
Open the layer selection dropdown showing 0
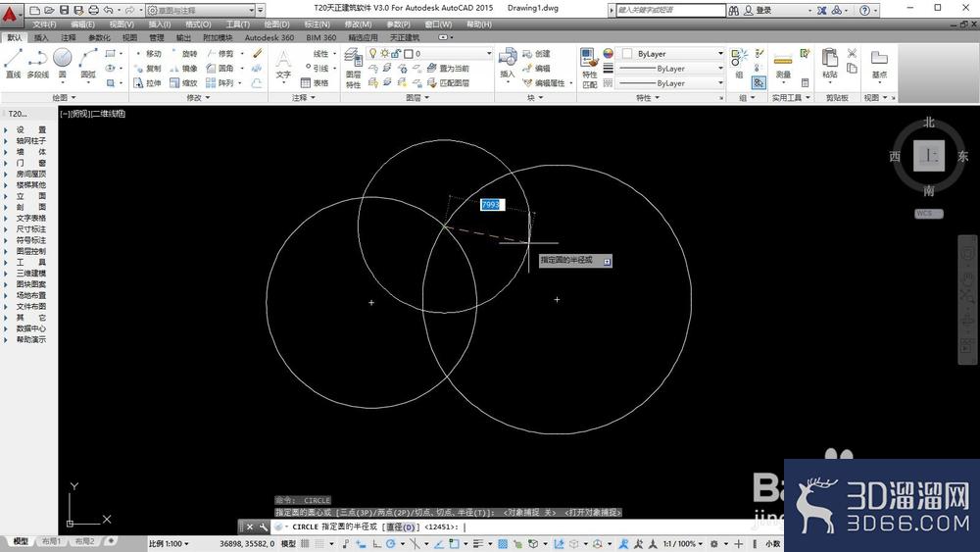pos(430,53)
